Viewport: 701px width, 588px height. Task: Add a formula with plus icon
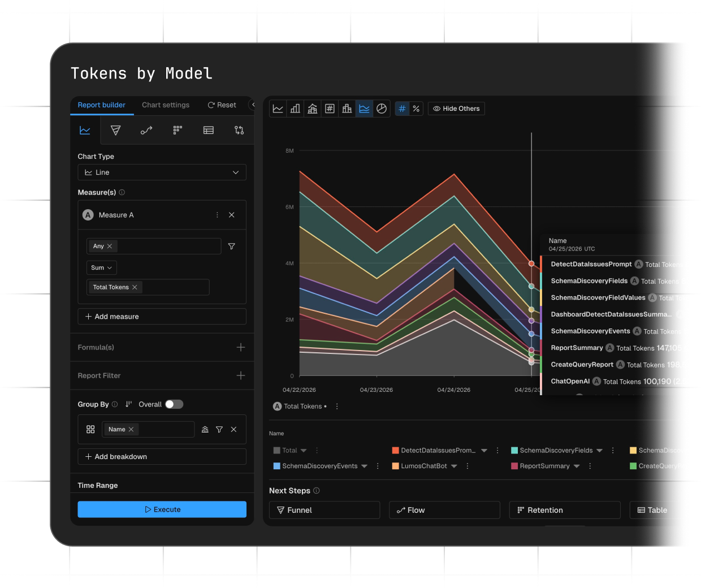[x=241, y=347]
